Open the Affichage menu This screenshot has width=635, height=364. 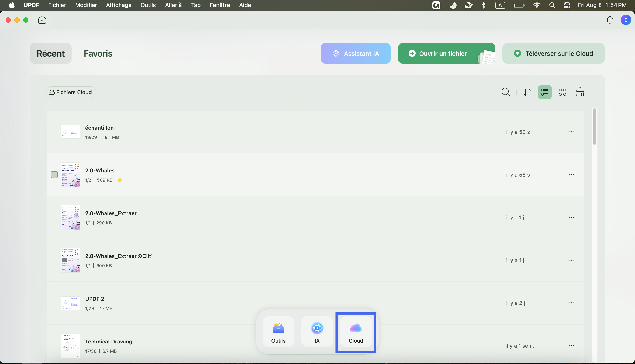(x=119, y=5)
